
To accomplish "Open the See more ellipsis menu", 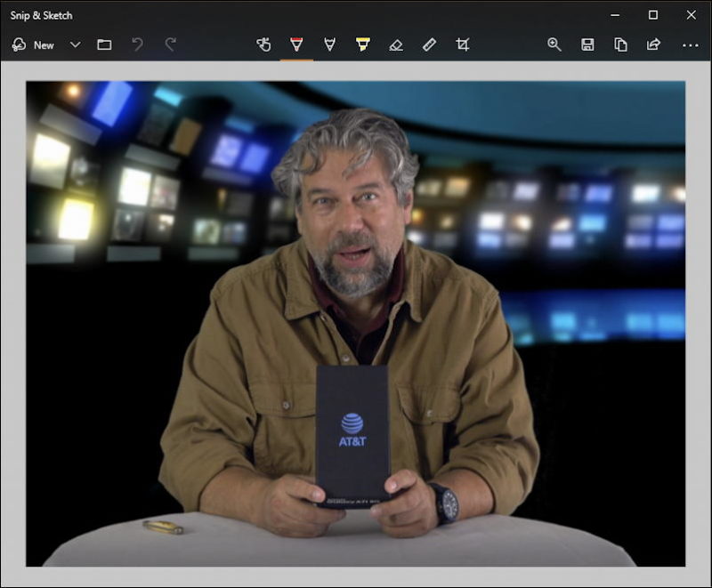I will tap(690, 44).
